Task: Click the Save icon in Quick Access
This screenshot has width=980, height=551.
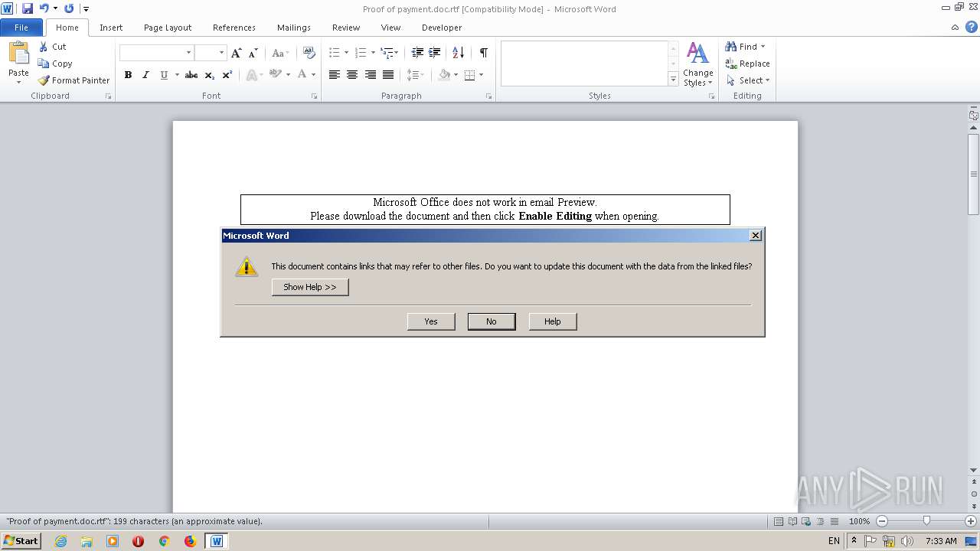Action: point(28,8)
